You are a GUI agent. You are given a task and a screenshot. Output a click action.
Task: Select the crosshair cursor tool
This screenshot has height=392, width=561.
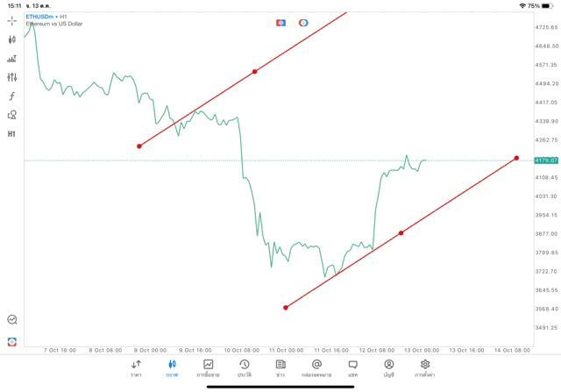[x=12, y=20]
